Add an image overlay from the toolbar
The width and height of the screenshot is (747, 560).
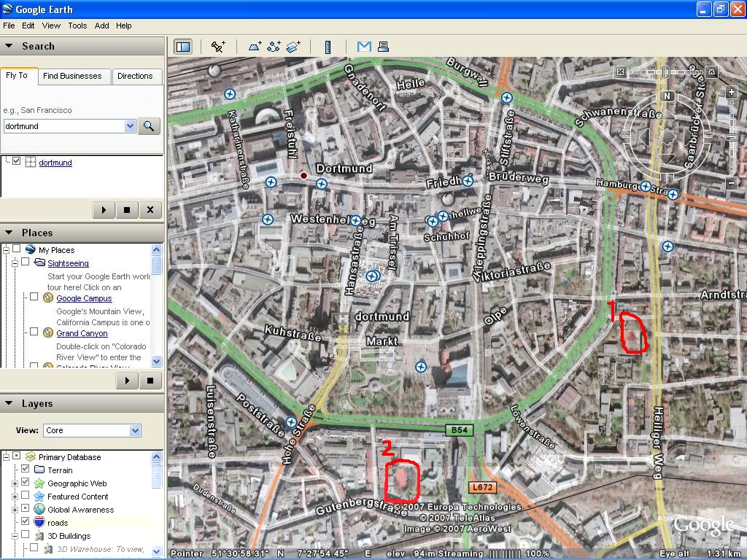pos(293,46)
